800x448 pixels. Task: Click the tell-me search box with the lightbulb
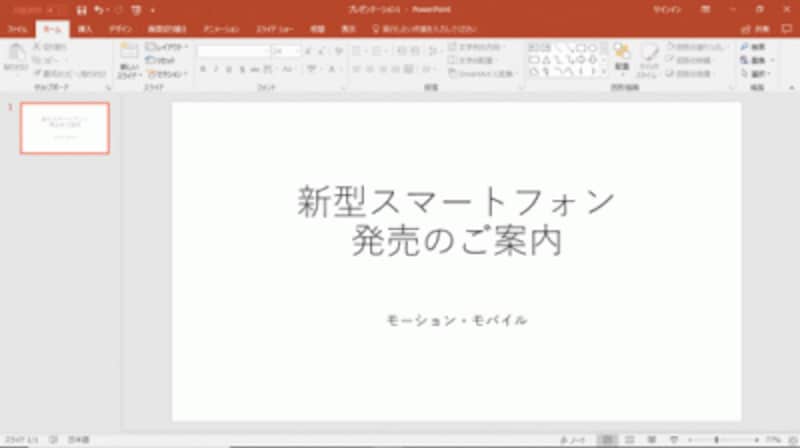(425, 29)
